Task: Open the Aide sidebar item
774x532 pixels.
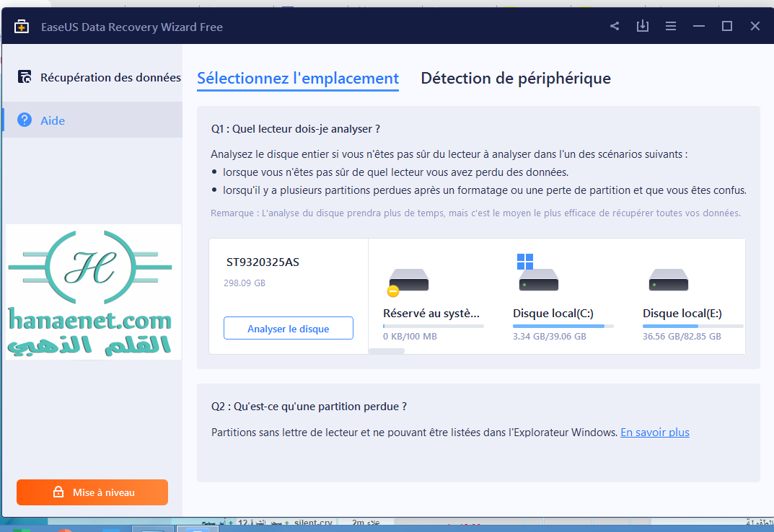Action: pos(92,120)
